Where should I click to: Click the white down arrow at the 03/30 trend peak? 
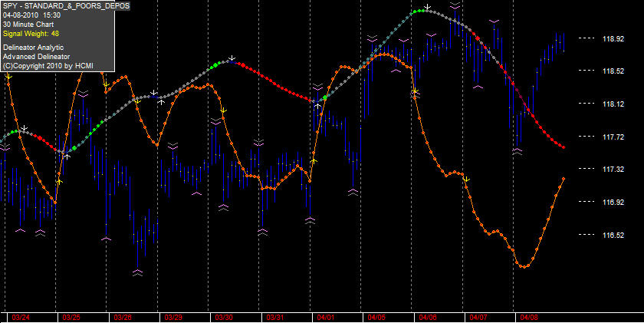point(232,58)
